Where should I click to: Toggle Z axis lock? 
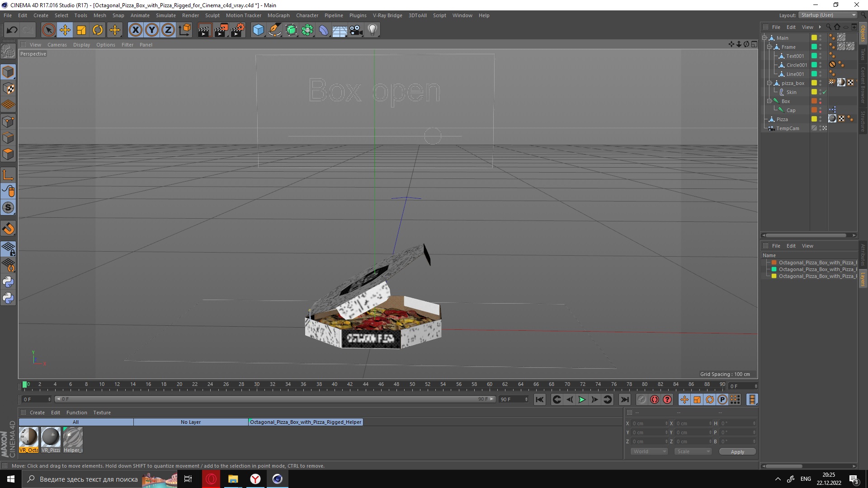[168, 30]
